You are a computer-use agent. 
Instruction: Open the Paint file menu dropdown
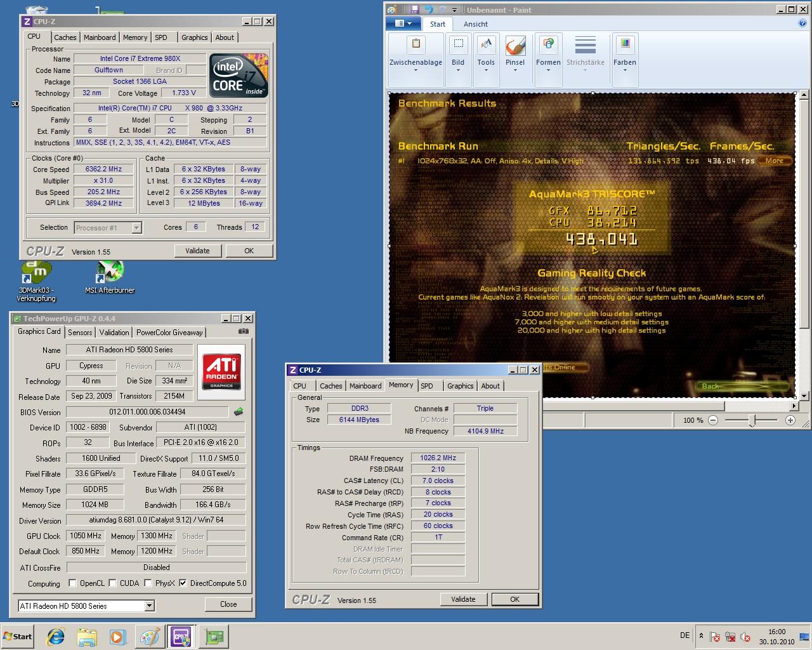click(403, 23)
